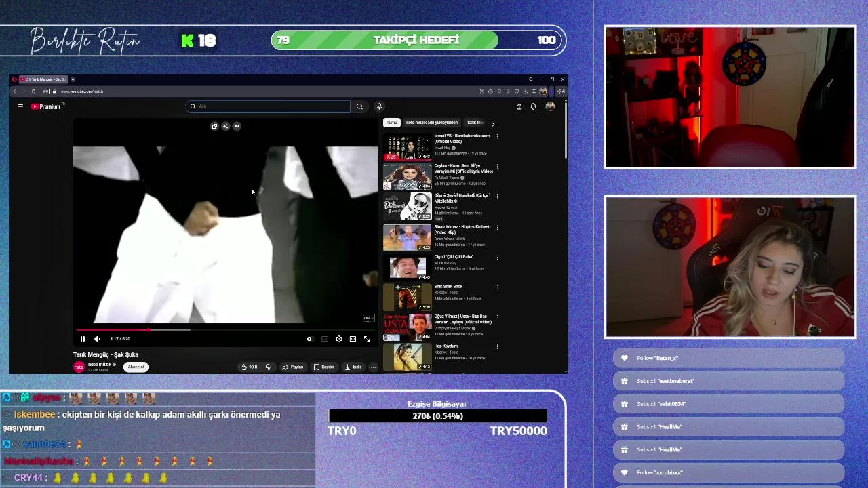Select the 'Tümü' filter chip
Screen dimensions: 868x488
coord(392,123)
